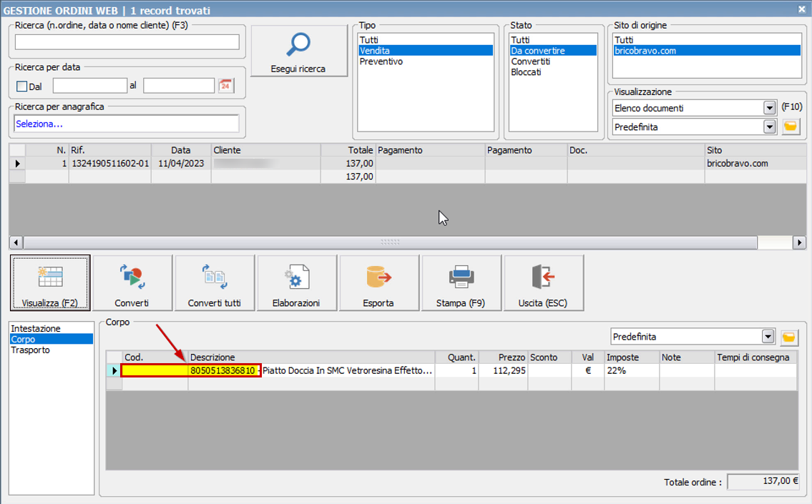Click right arrow of orders scrollbar

pos(799,242)
